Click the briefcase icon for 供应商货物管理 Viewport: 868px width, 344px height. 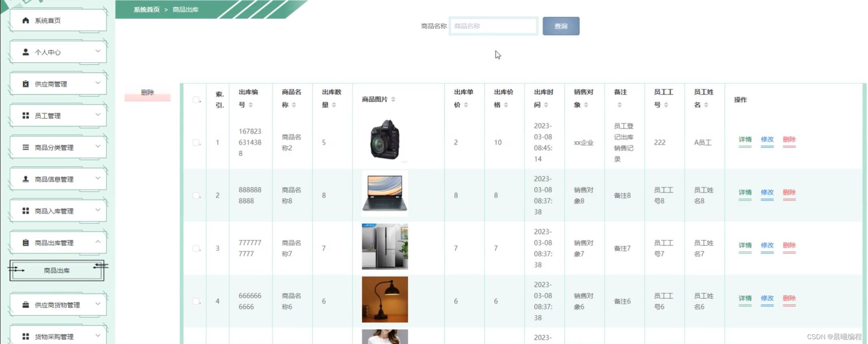(26, 305)
